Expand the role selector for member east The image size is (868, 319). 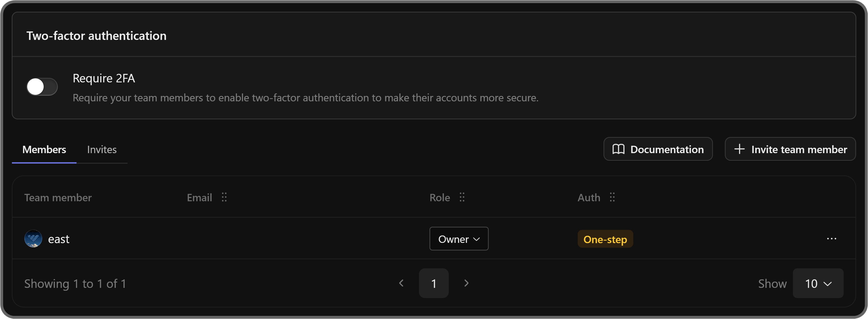[x=459, y=239]
